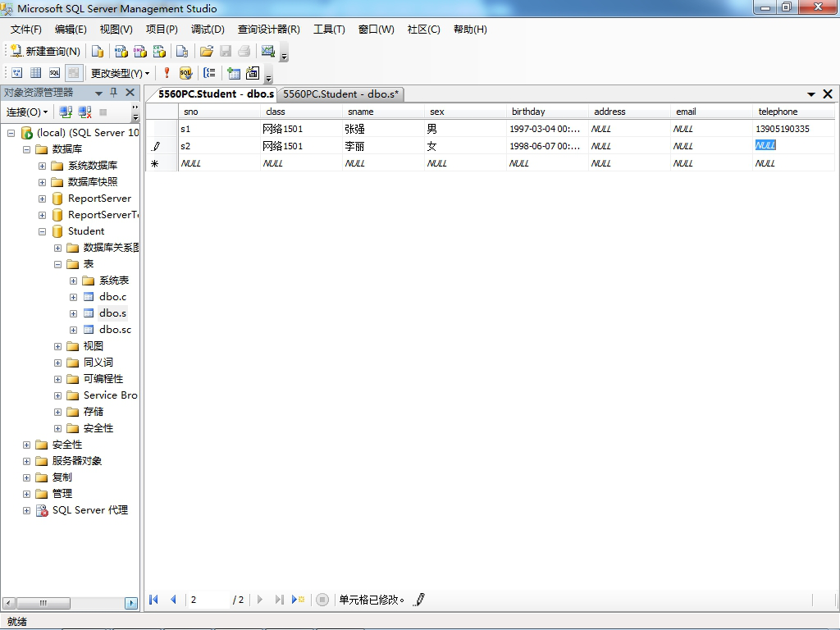Switch to the 5560PC.Student - dbo.s* tab

[x=340, y=94]
